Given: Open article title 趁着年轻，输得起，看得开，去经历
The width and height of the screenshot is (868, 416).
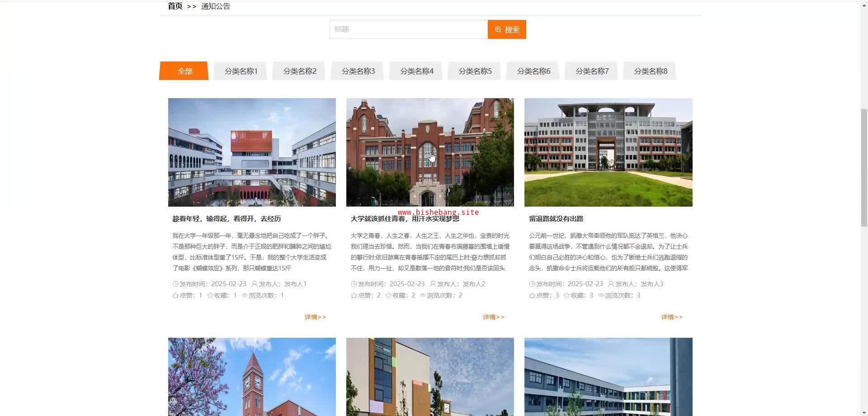Looking at the screenshot, I should point(226,219).
